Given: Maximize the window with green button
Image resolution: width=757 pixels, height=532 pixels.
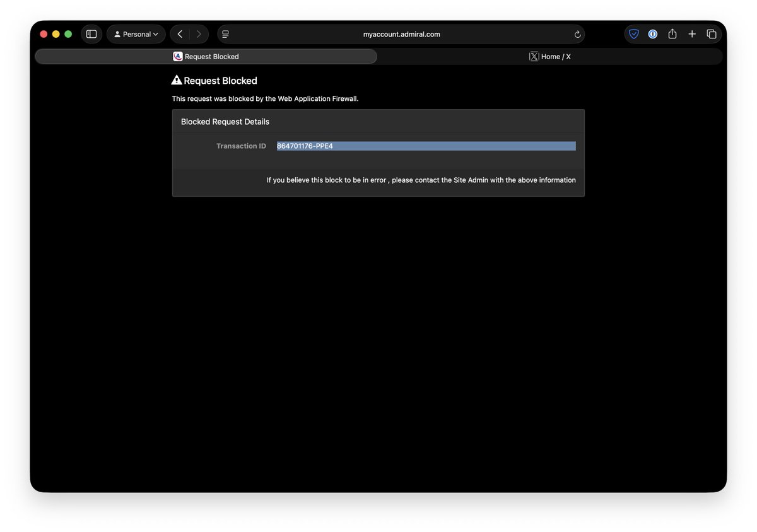Looking at the screenshot, I should point(68,34).
